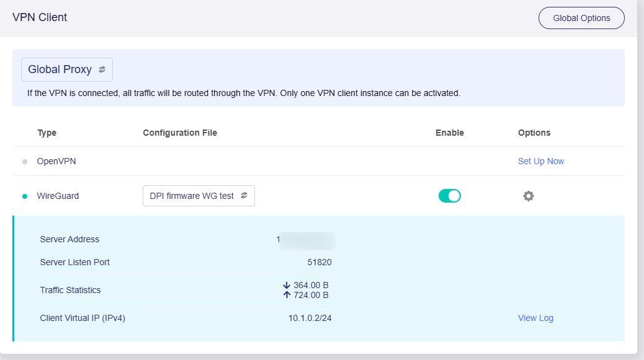Click the upload arrow in Traffic Statistics
This screenshot has width=644, height=360.
pyautogui.click(x=287, y=295)
